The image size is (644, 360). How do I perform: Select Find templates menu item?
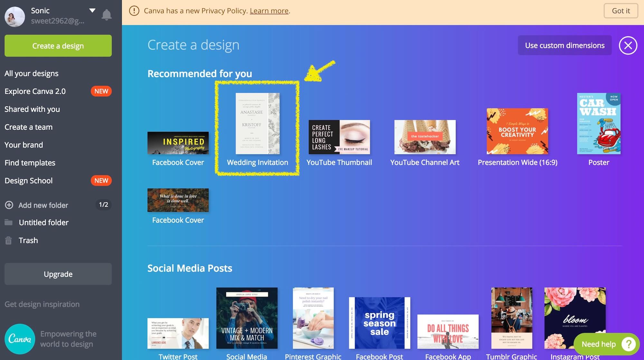(30, 163)
